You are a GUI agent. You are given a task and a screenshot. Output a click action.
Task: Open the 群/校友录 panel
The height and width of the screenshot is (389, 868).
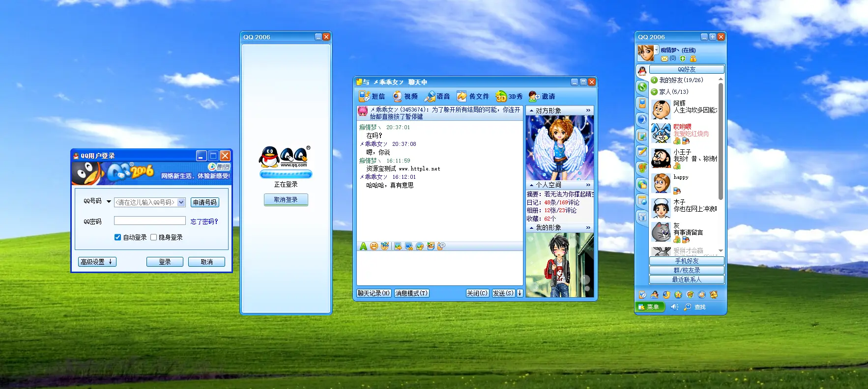[687, 270]
